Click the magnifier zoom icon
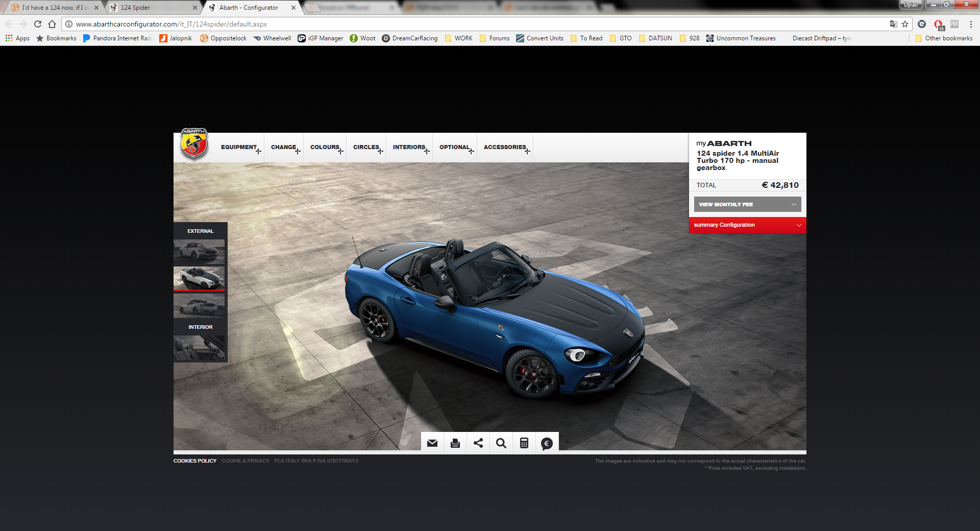 tap(501, 443)
